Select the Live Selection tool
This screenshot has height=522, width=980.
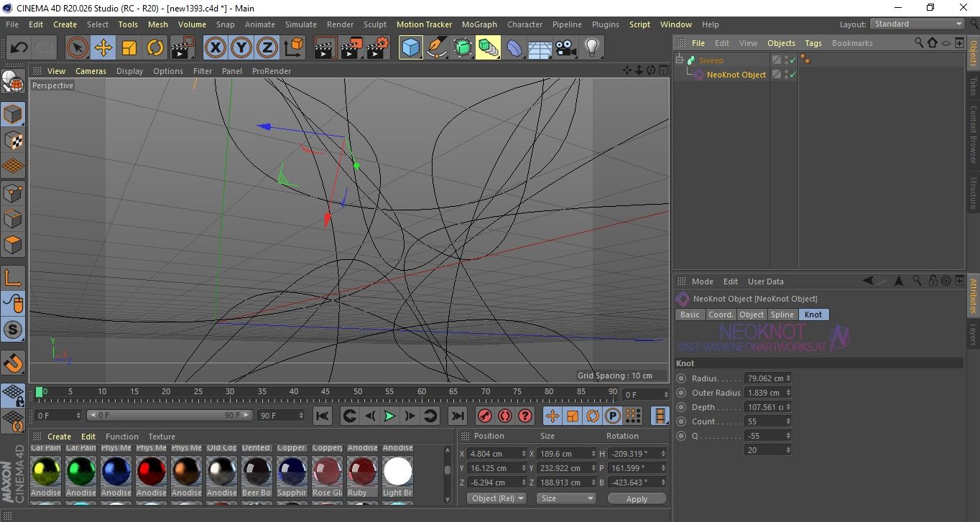click(78, 48)
